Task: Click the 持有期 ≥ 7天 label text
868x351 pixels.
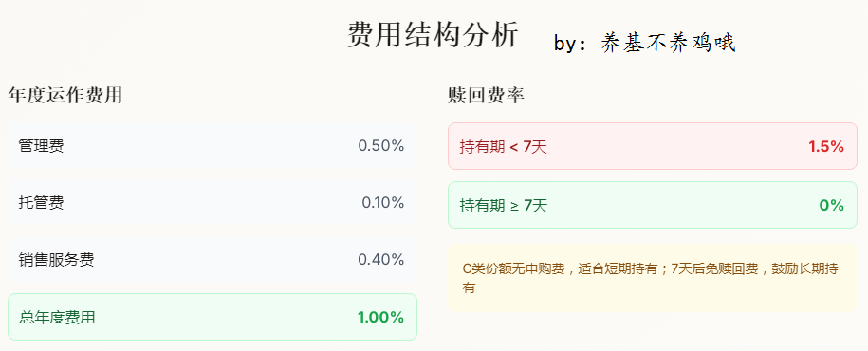Action: pyautogui.click(x=504, y=206)
